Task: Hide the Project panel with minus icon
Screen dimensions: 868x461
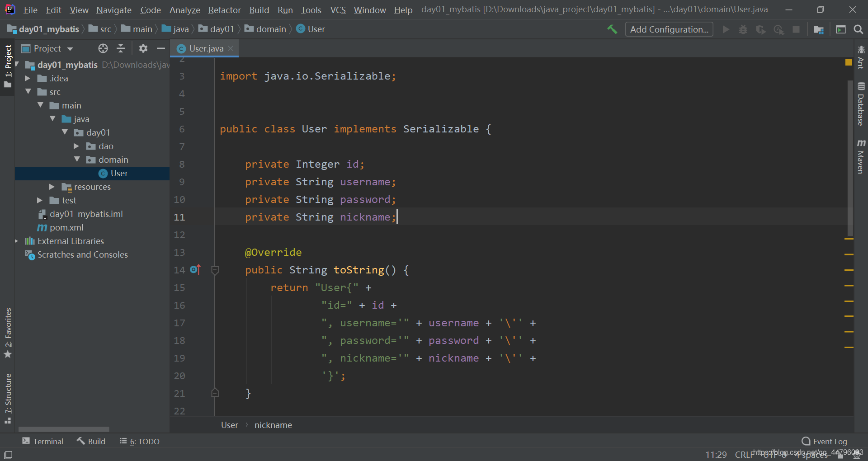Action: tap(160, 48)
